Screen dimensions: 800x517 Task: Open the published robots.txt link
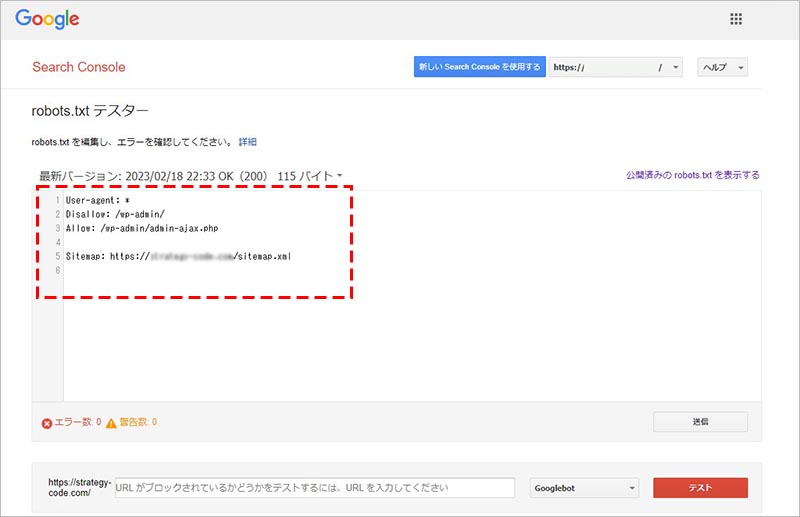[x=692, y=175]
